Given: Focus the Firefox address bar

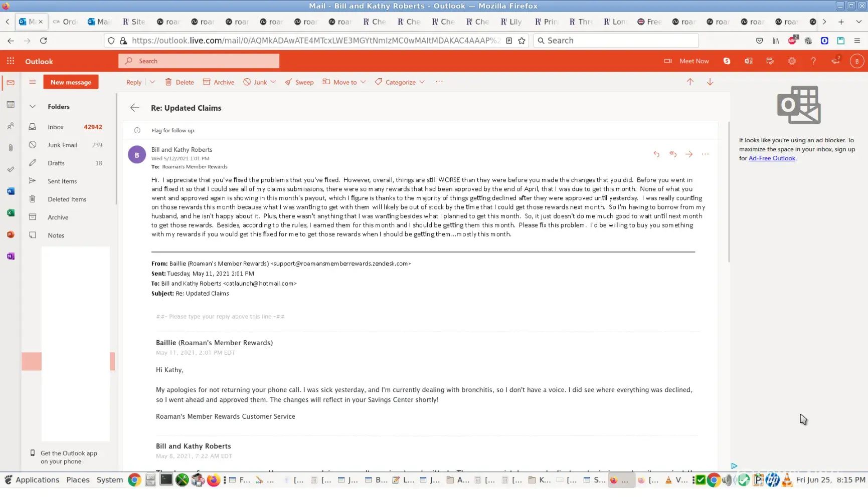Looking at the screenshot, I should (x=315, y=41).
